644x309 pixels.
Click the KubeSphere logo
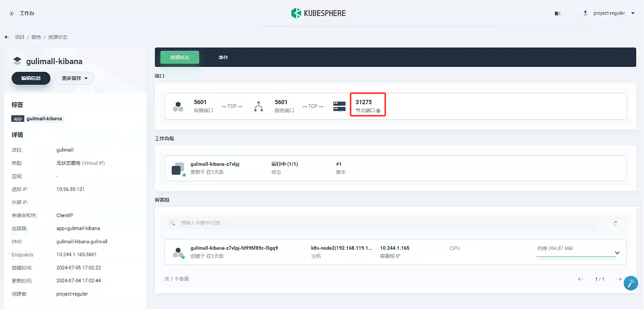[318, 13]
